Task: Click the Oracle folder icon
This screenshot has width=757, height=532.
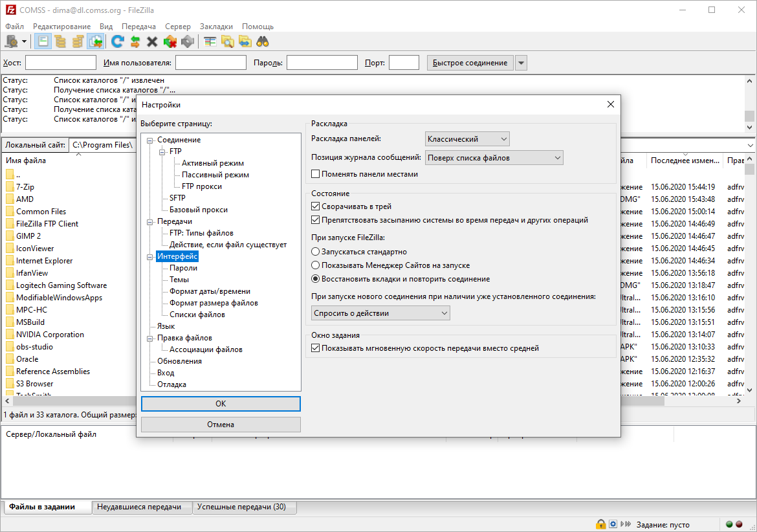Action: tap(10, 359)
